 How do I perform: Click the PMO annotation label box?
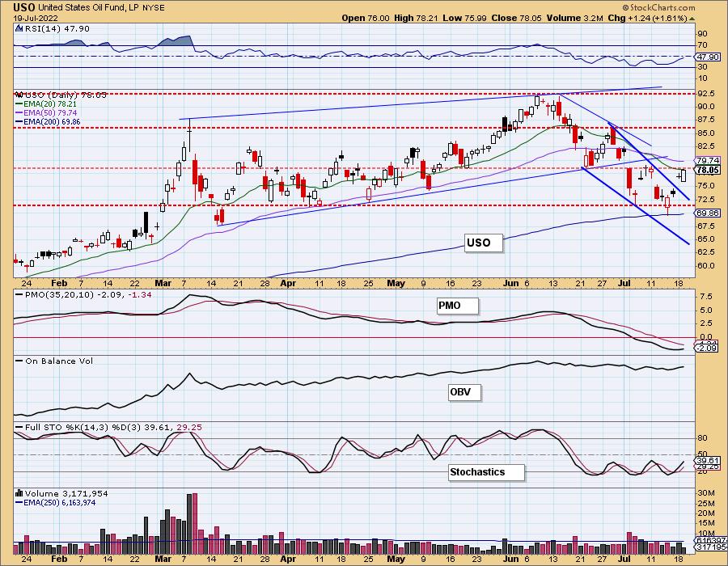pyautogui.click(x=457, y=306)
